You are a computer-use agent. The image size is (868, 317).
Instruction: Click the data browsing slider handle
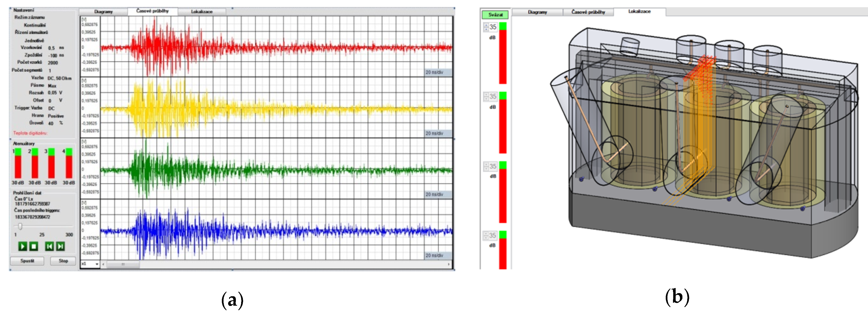coord(20,226)
